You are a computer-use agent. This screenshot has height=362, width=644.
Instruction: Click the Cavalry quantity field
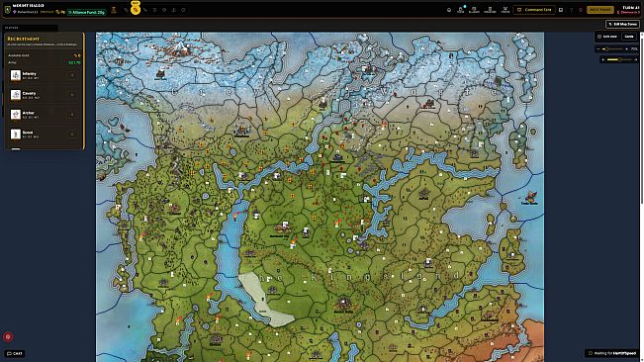[72, 95]
